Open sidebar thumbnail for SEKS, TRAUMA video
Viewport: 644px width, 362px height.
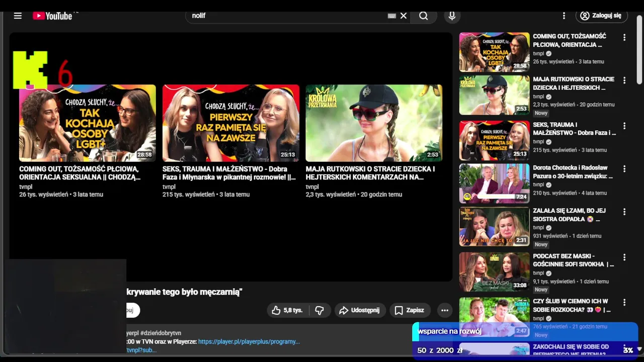tap(494, 140)
